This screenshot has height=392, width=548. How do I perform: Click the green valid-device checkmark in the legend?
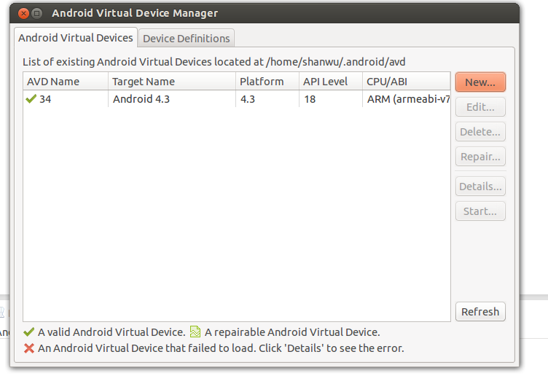[29, 332]
